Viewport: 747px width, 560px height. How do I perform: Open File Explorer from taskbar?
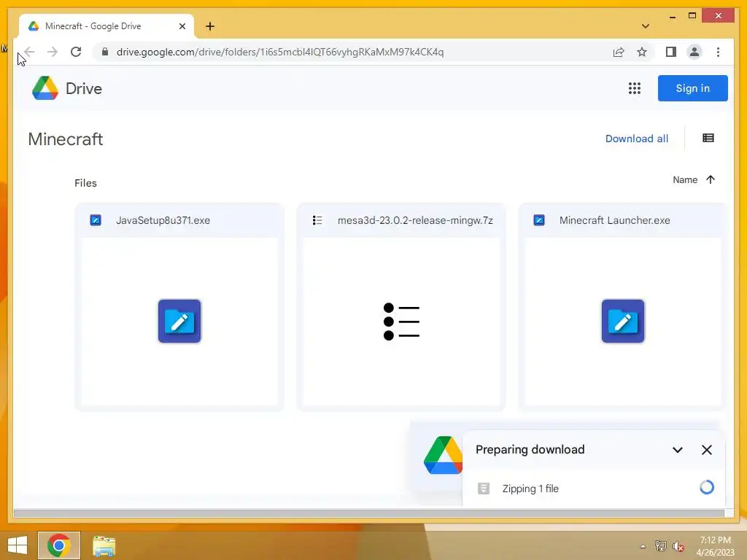104,545
